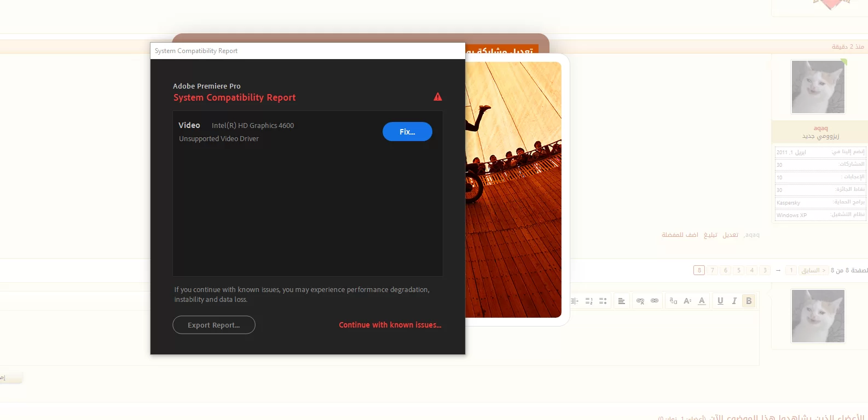Click the Export Report... button
The image size is (868, 420).
[214, 325]
